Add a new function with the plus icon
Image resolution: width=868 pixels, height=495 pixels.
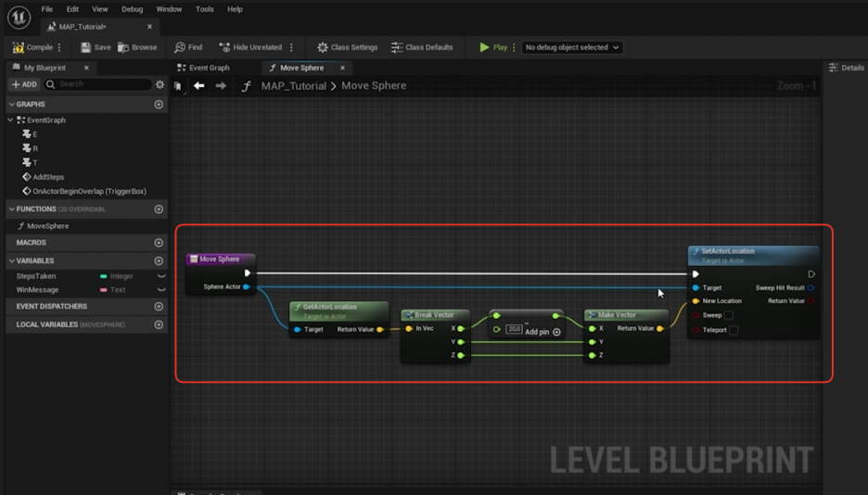(x=159, y=209)
